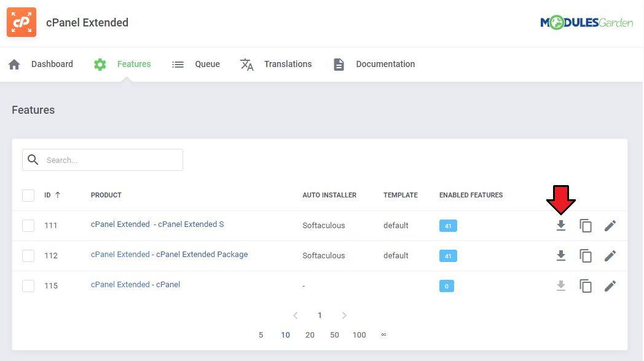Show 100 entries per page
The height and width of the screenshot is (361, 644).
(359, 335)
